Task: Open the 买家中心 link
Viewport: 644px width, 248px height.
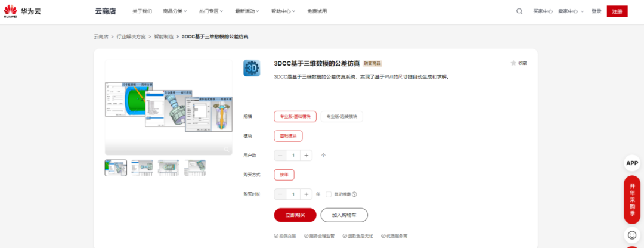Action: pyautogui.click(x=543, y=11)
